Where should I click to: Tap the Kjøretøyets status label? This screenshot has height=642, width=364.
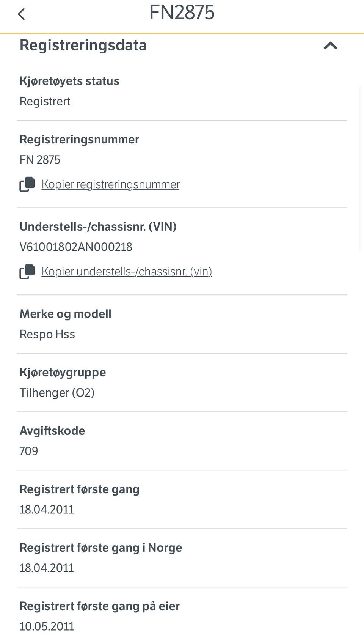[x=69, y=81]
